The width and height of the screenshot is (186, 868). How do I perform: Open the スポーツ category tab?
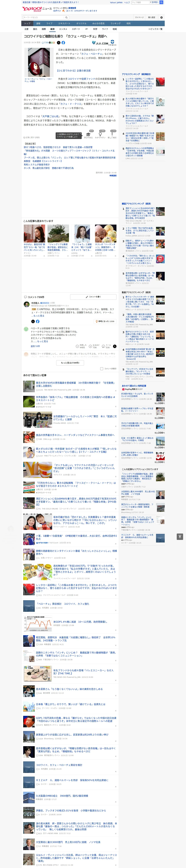tap(76, 29)
